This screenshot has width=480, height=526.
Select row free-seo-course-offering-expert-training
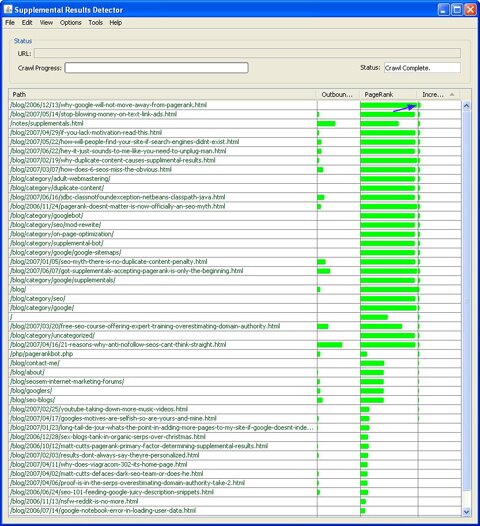pos(235,326)
